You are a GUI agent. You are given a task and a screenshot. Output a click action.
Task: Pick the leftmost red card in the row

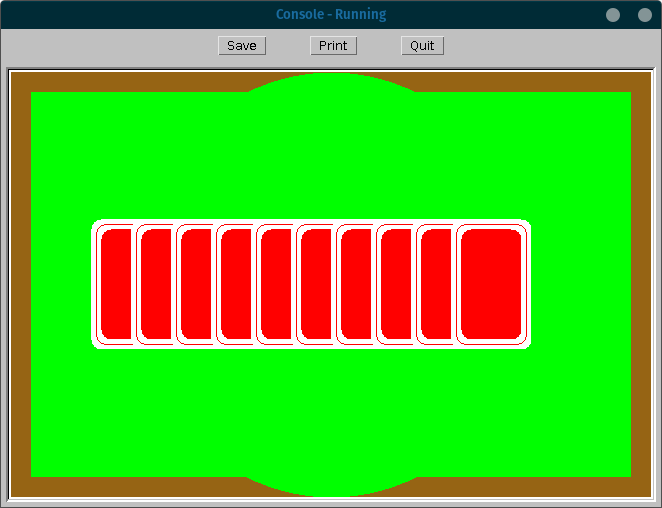113,285
